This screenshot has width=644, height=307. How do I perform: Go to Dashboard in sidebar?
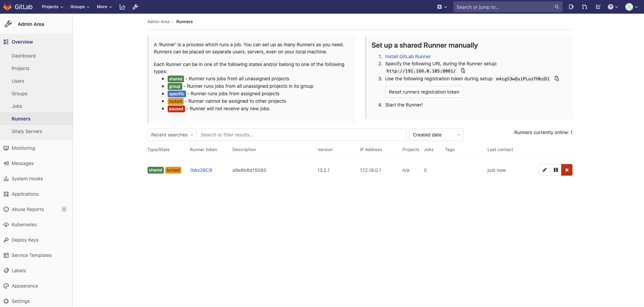pyautogui.click(x=24, y=56)
